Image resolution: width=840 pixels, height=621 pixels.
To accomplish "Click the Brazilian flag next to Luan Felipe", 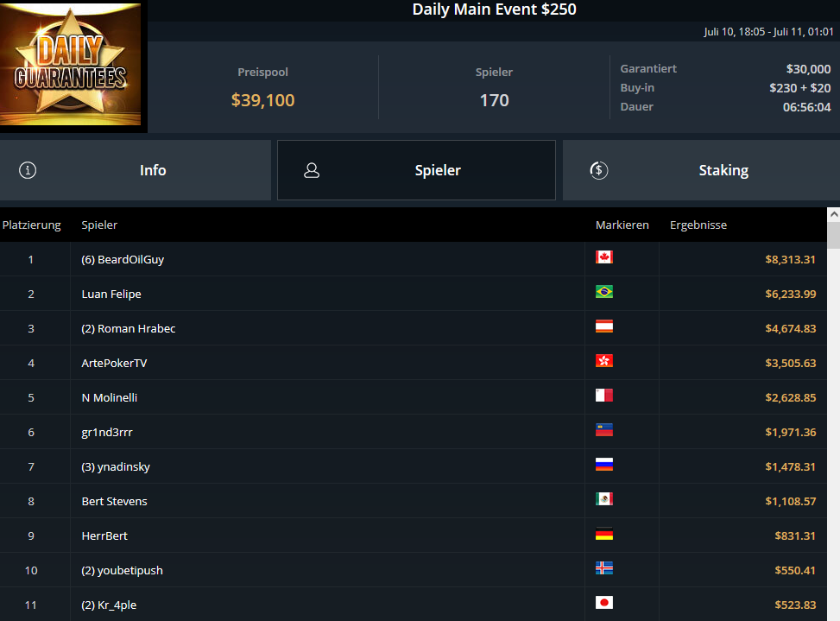I will point(603,291).
